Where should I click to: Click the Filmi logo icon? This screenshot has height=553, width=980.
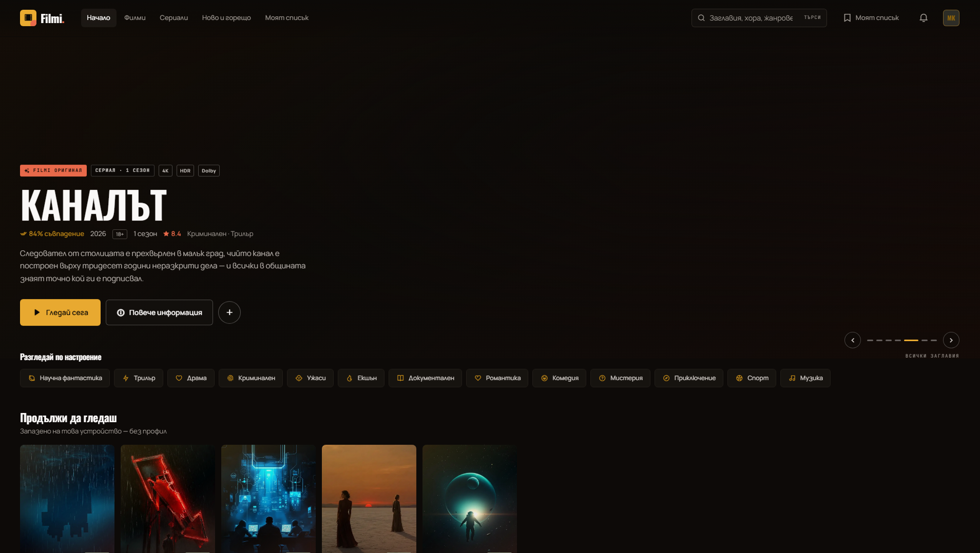(x=28, y=18)
